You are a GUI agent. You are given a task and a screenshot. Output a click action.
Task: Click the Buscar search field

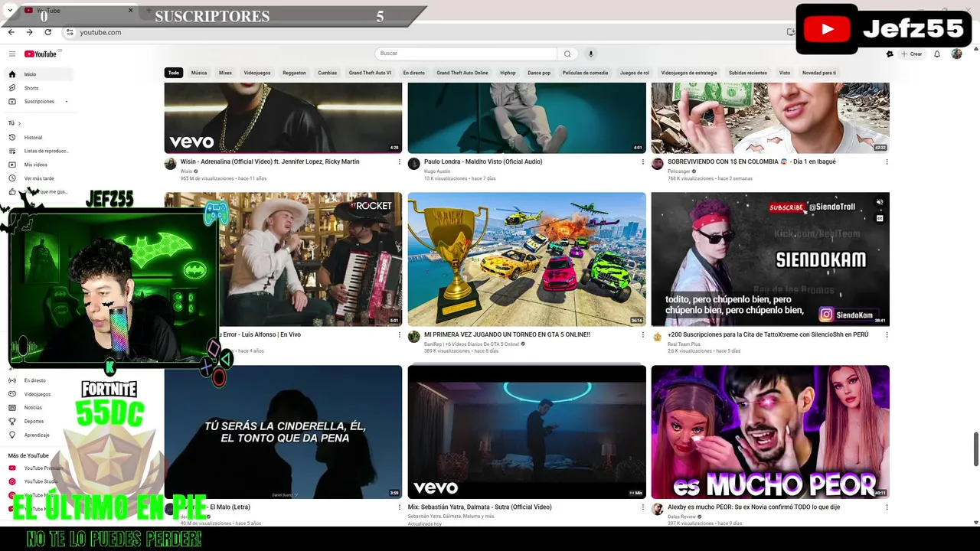466,54
